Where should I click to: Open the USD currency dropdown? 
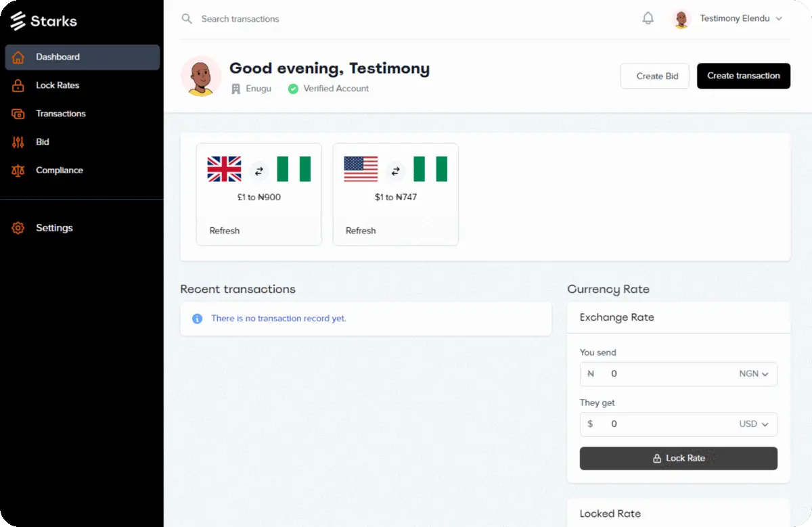point(754,424)
